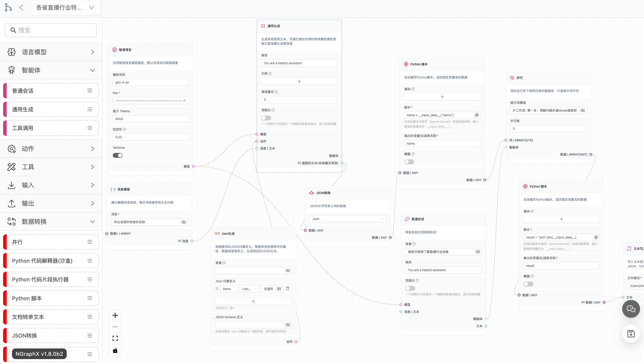644x364 pixels.
Task: Open the workflow name dropdown
Action: click(66, 8)
